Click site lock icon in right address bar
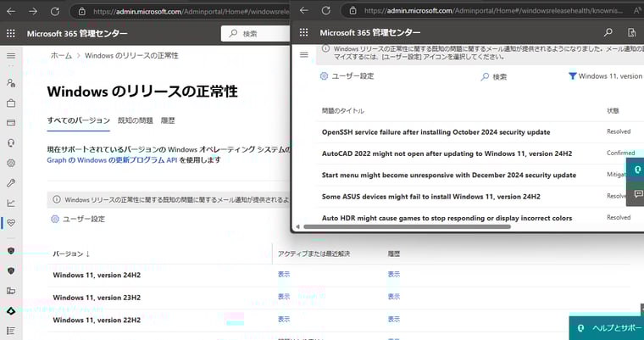The image size is (644, 340). coord(353,11)
